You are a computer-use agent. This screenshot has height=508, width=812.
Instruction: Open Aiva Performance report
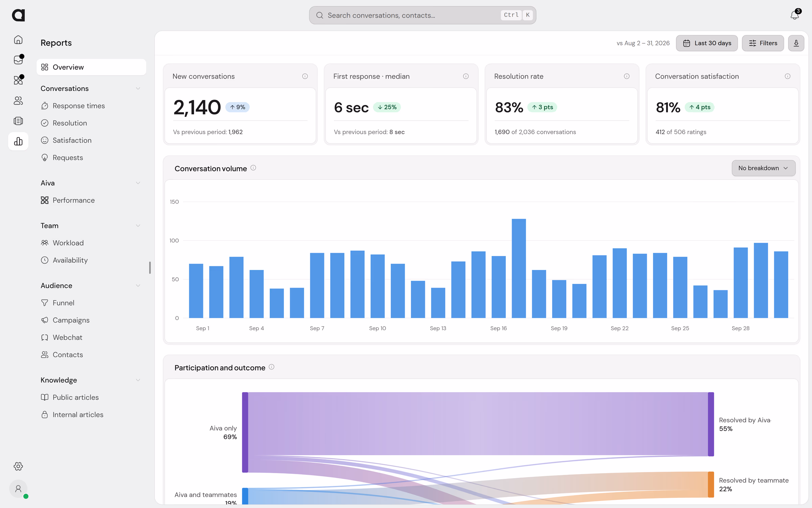click(91, 200)
